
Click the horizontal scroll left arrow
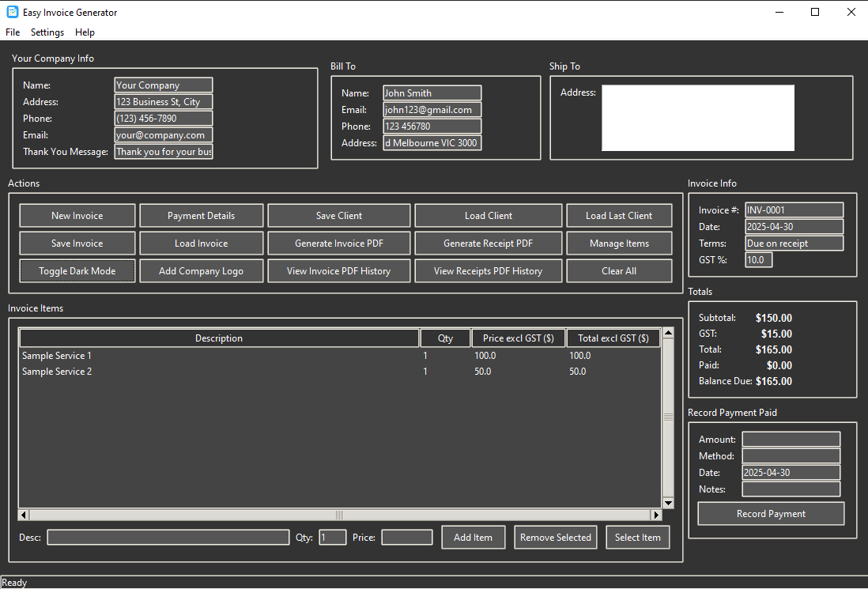coord(23,515)
